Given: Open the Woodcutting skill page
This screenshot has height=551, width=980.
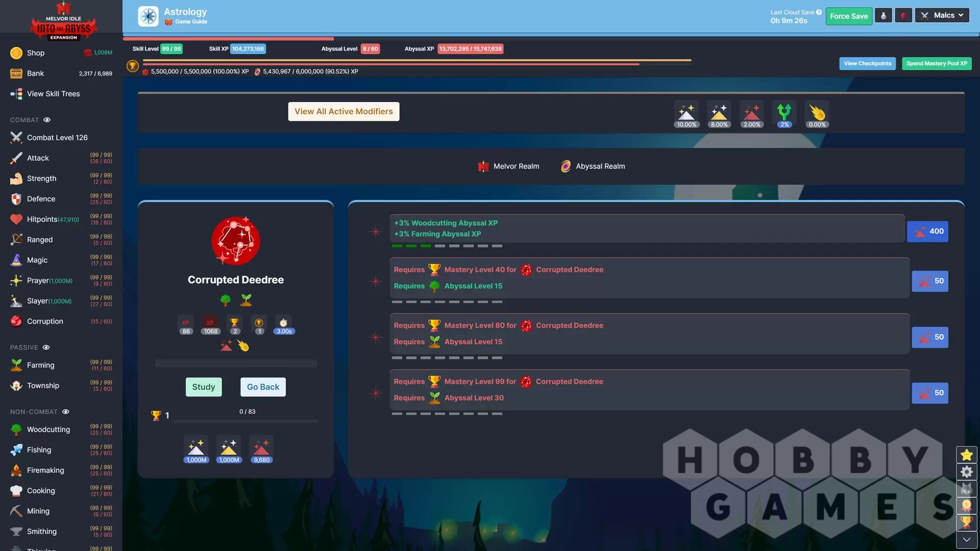Looking at the screenshot, I should [x=61, y=430].
